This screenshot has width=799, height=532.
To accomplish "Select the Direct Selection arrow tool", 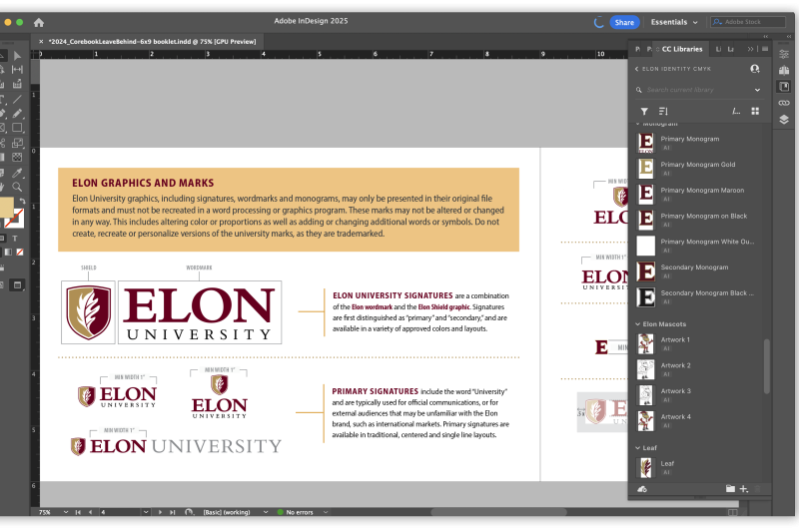I will tap(17, 56).
